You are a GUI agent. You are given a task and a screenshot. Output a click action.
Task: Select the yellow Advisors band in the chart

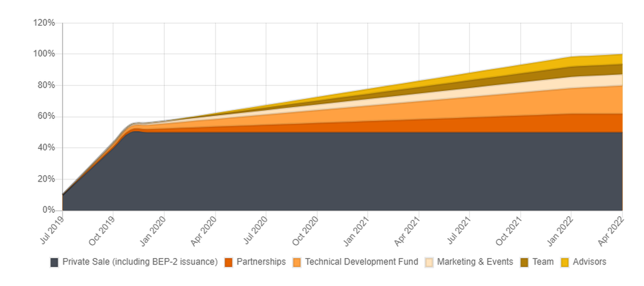point(596,59)
